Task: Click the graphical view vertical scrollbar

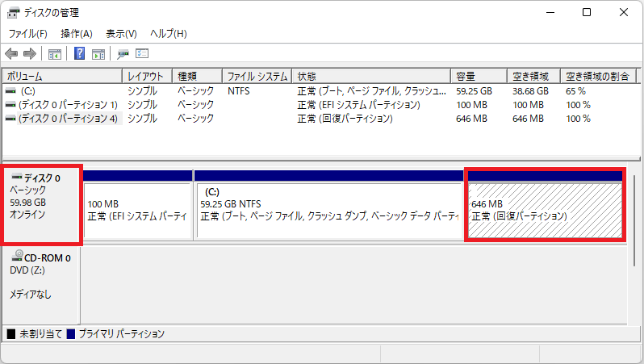Action: (634, 220)
